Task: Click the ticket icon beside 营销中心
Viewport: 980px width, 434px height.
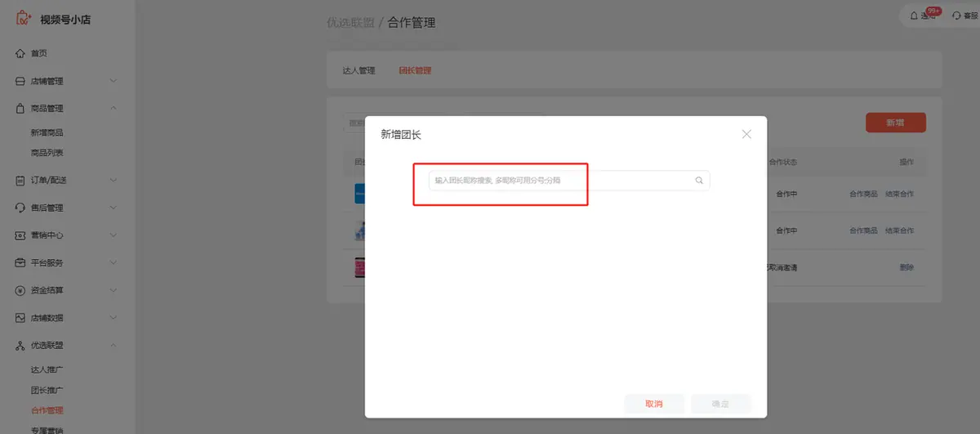Action: click(20, 235)
